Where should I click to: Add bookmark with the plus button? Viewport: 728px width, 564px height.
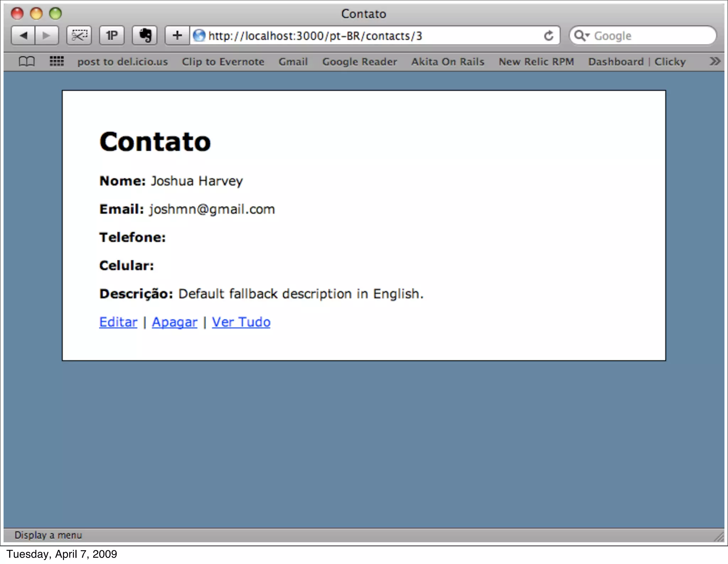pos(177,36)
